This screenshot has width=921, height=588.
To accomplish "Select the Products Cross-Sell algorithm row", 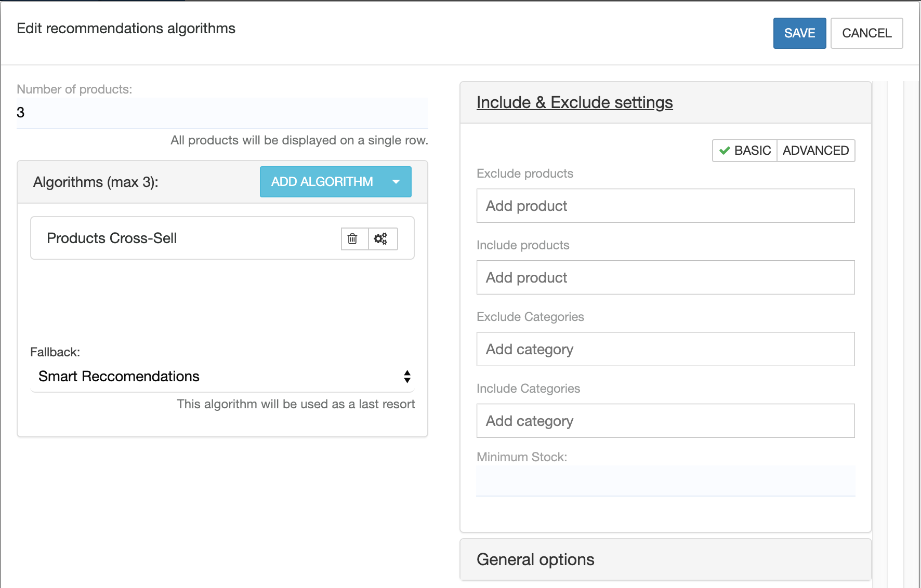I will (x=222, y=238).
